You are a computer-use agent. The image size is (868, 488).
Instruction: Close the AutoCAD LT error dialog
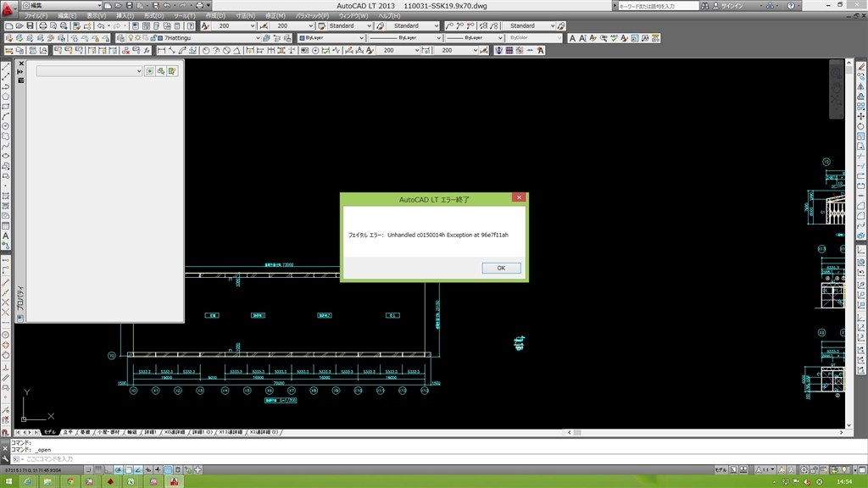(x=519, y=197)
